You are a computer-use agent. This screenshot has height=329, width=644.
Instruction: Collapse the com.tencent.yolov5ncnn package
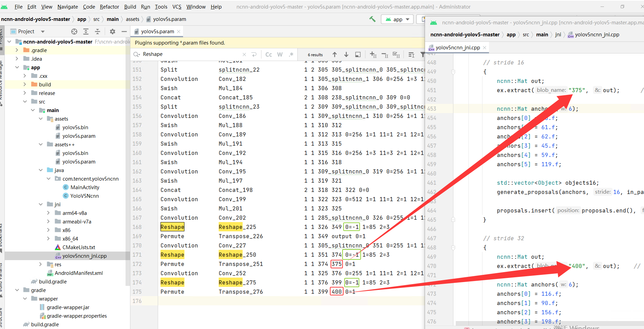[49, 179]
